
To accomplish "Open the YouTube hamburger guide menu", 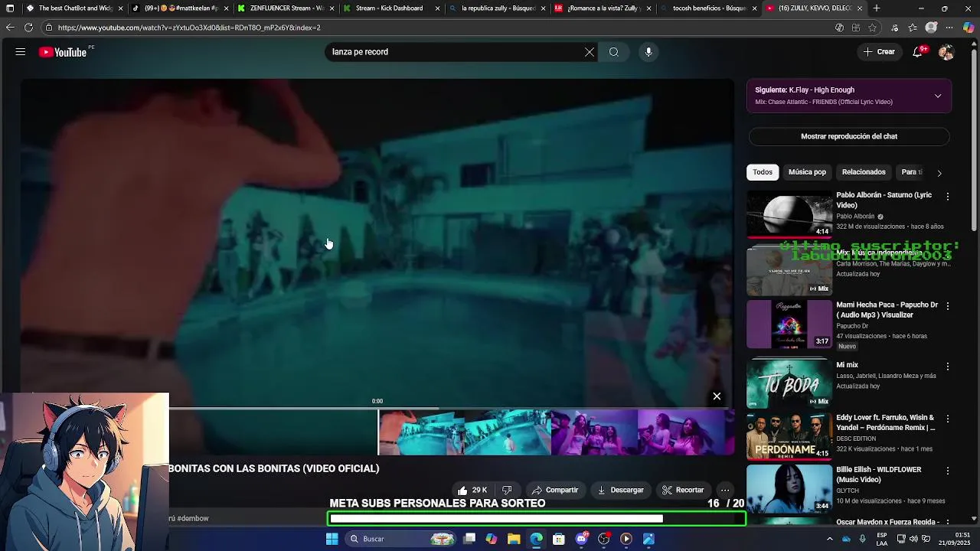I will click(x=21, y=52).
